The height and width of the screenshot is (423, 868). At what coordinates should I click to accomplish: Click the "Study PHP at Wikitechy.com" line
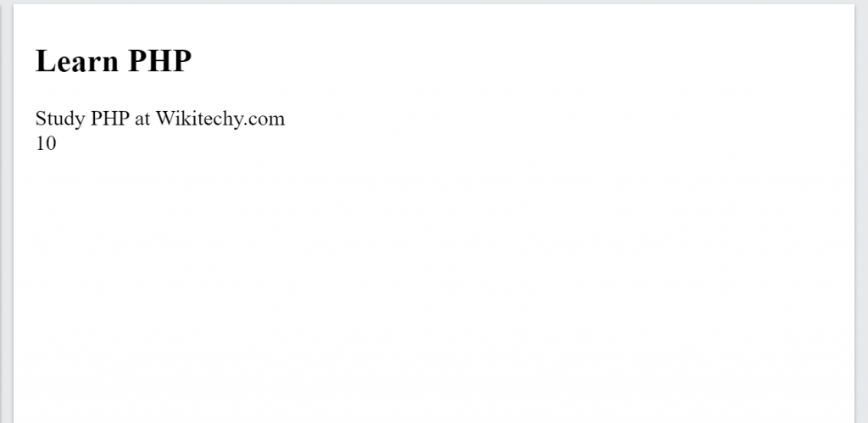coord(160,119)
